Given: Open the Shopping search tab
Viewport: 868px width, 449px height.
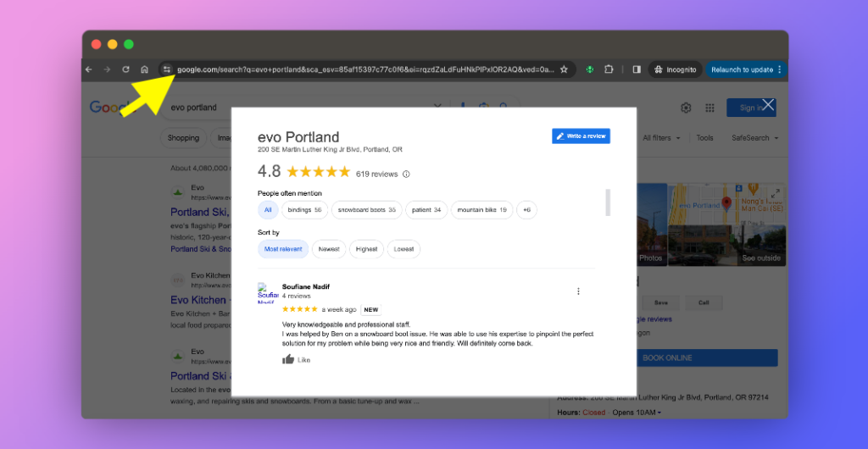Looking at the screenshot, I should pyautogui.click(x=183, y=138).
